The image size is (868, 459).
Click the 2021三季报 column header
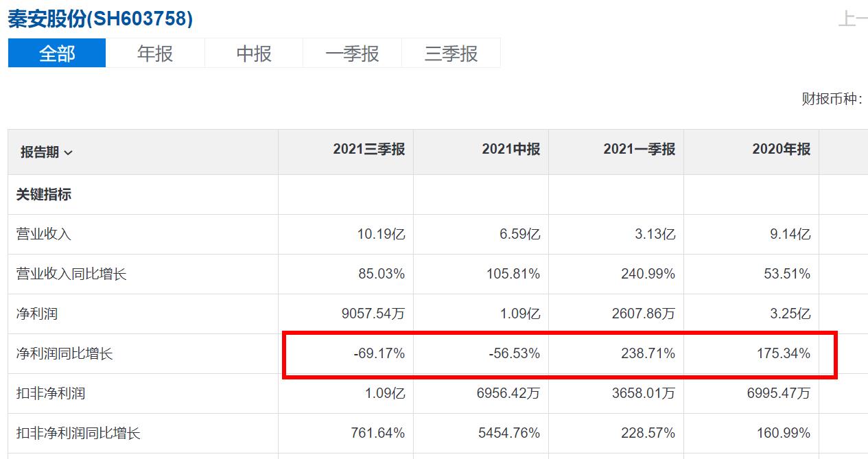tap(368, 150)
